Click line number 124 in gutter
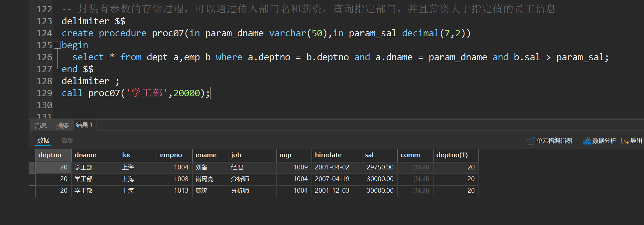This screenshot has height=225, width=644. 44,33
